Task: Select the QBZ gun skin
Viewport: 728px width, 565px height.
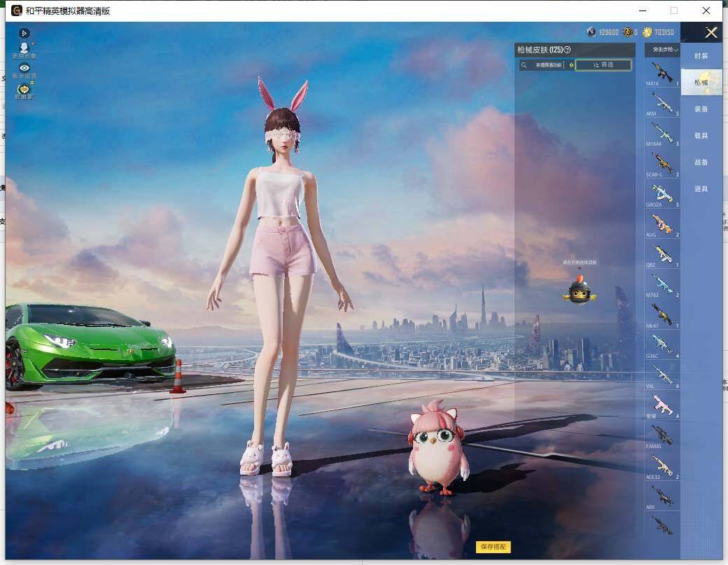Action: pyautogui.click(x=662, y=254)
